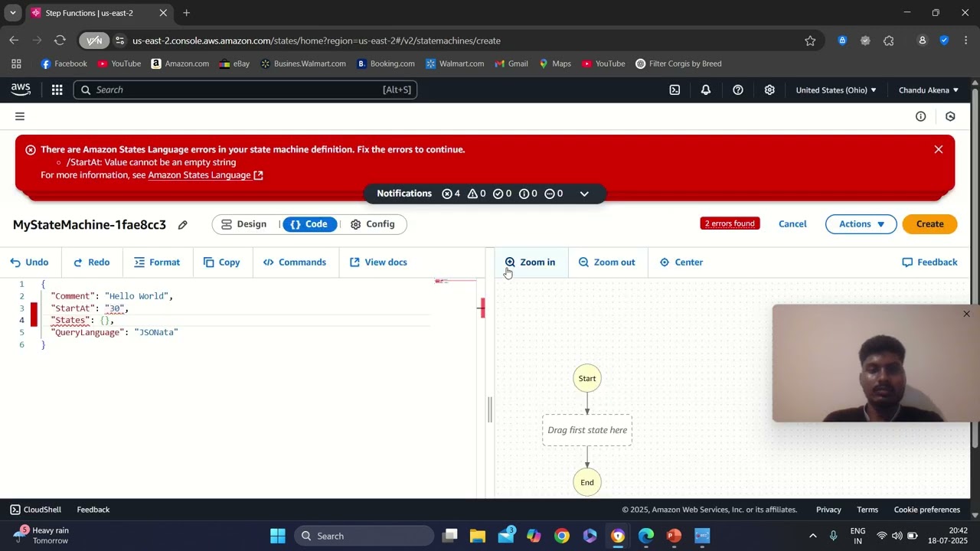Select the End node in the graph
This screenshot has width=980, height=551.
[x=587, y=482]
